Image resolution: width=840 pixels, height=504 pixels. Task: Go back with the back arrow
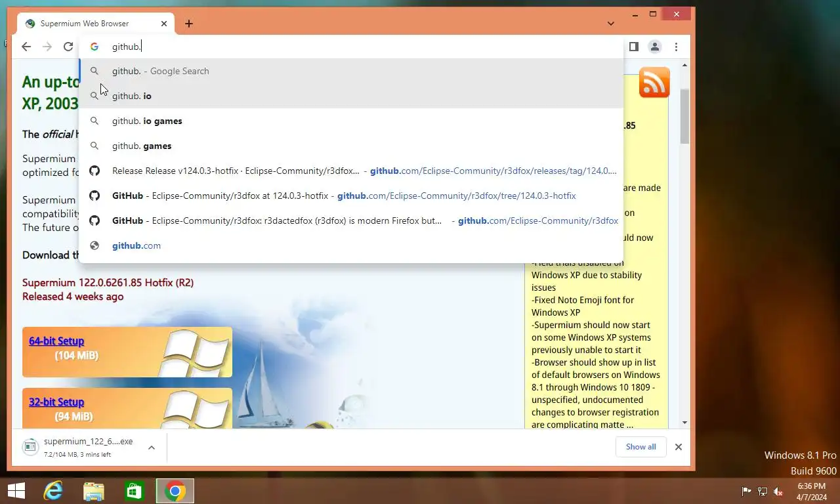click(x=26, y=47)
